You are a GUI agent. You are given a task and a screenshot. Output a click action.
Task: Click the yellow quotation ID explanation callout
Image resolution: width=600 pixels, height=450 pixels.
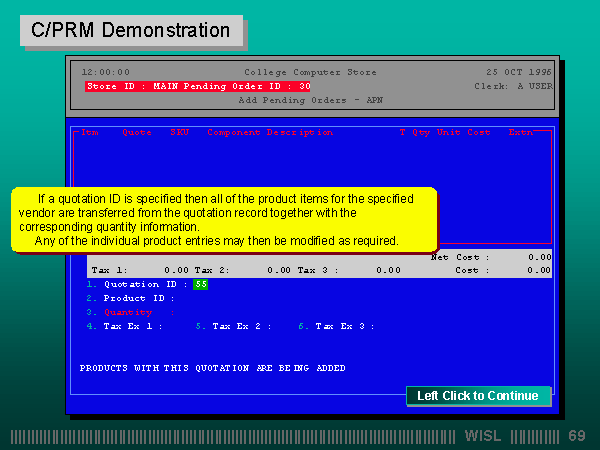pyautogui.click(x=225, y=220)
